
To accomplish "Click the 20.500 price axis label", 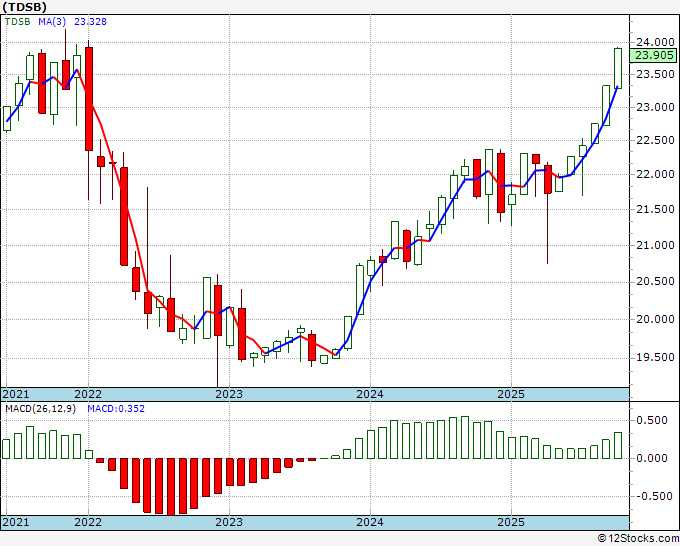I will (655, 281).
